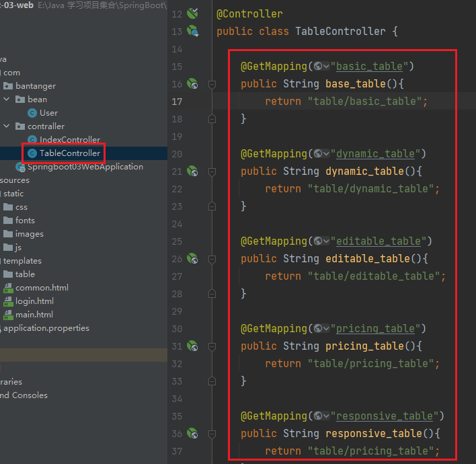
Task: Open the IndexController class file
Action: point(69,140)
